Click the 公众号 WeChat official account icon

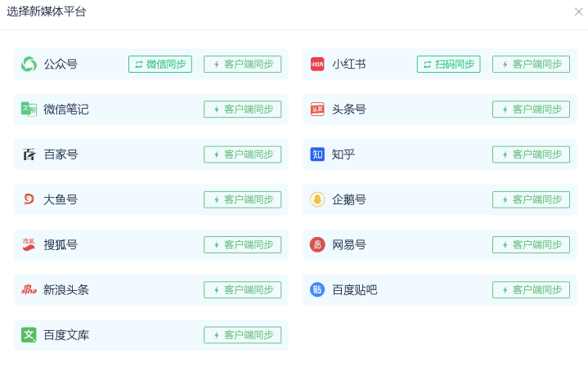pos(29,64)
